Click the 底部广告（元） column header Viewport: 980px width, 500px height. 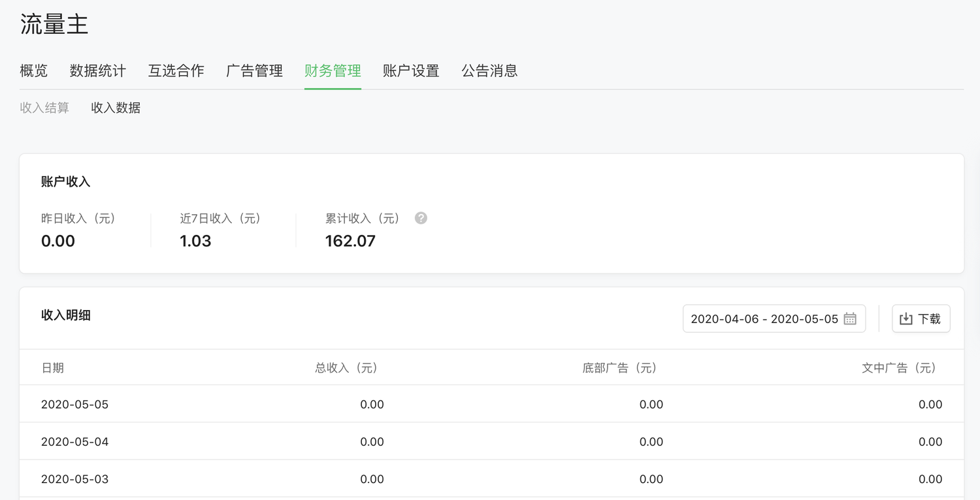619,368
